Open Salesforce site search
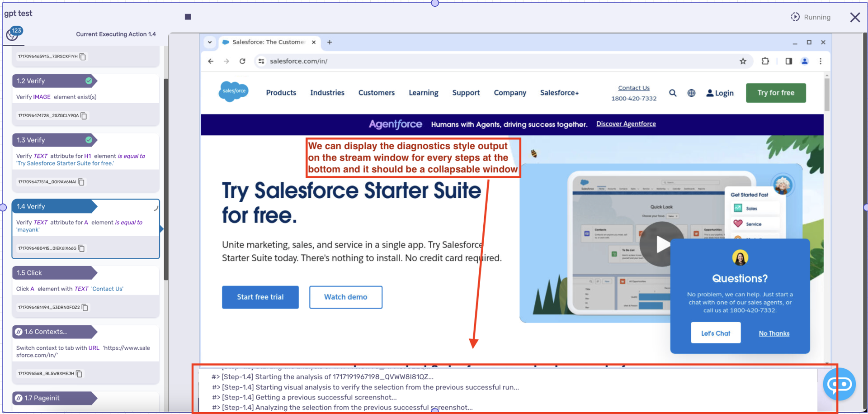 (673, 93)
